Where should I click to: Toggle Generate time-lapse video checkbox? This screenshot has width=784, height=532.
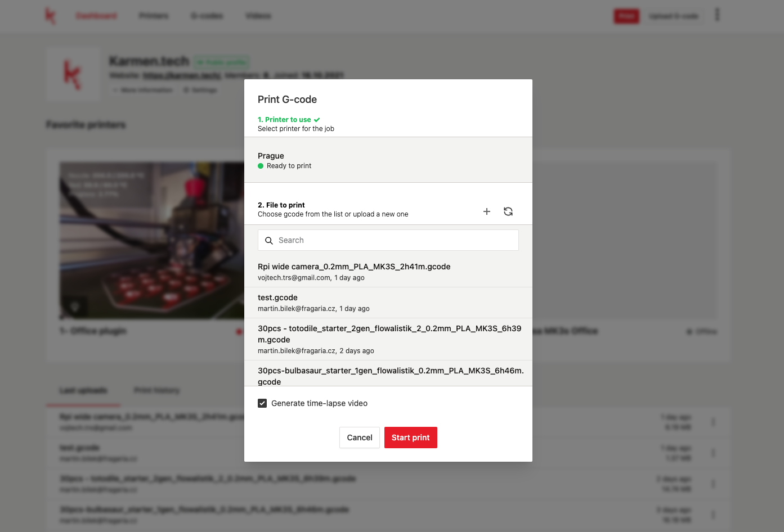[262, 403]
